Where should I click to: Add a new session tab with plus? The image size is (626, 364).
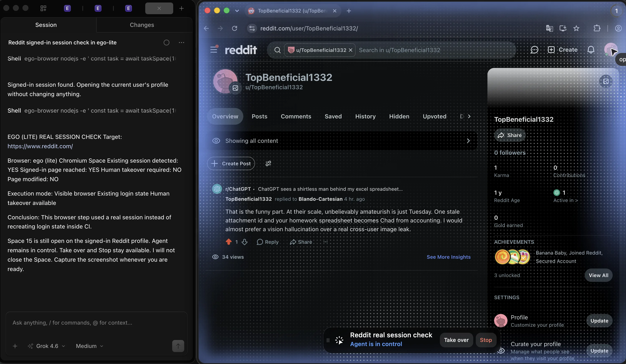pos(182,8)
